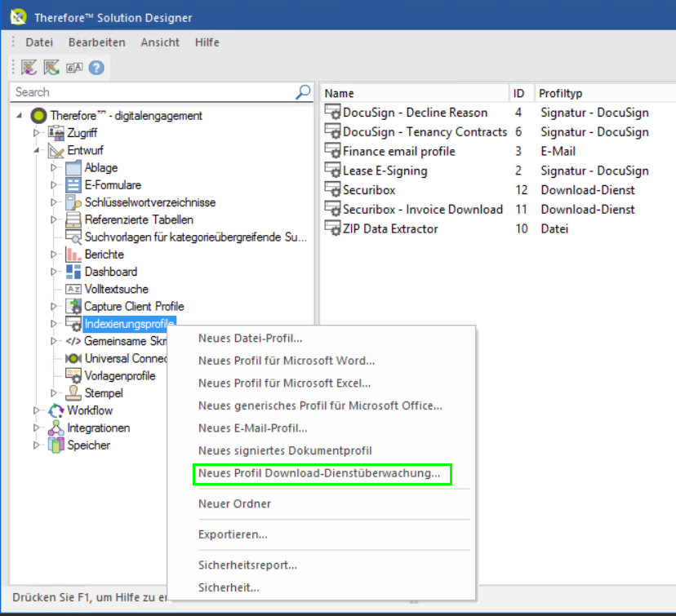Select the DocuSign - Tenancy Contracts row
The image size is (676, 616).
point(498,132)
